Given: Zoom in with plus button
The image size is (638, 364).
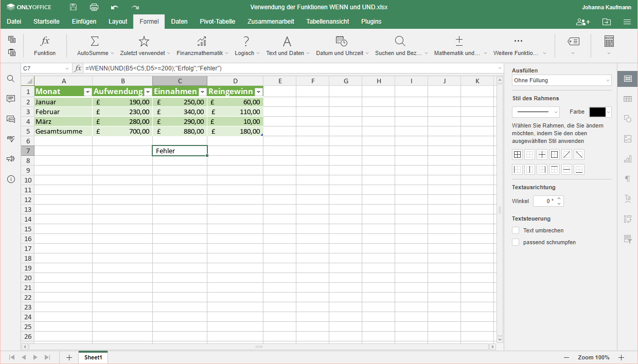Looking at the screenshot, I should click(x=621, y=357).
